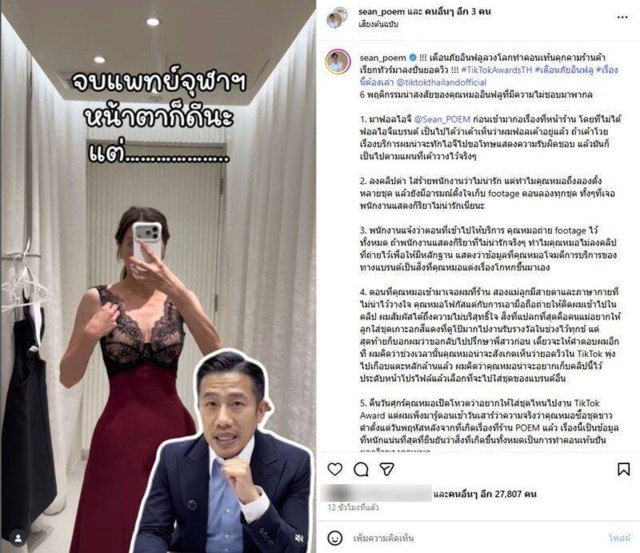Viewport: 640px width, 553px height.
Task: Open the emoji picker smiley icon
Action: pos(335,538)
